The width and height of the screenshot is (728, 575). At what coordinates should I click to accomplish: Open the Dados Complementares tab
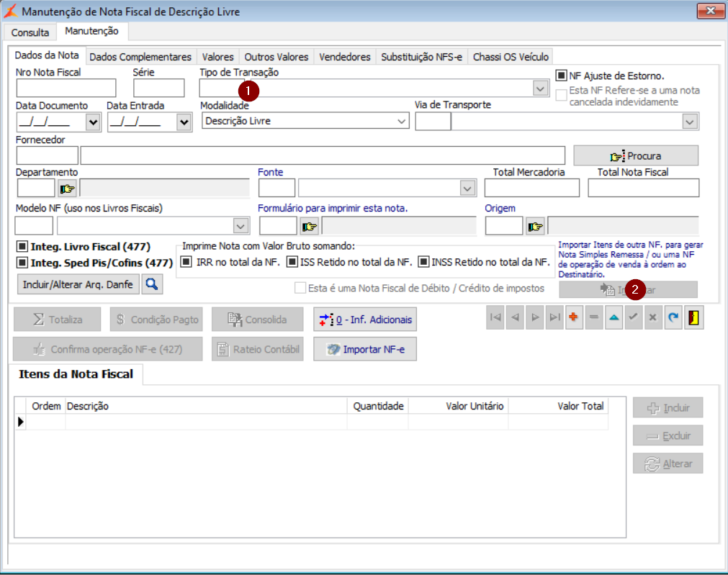tap(140, 57)
